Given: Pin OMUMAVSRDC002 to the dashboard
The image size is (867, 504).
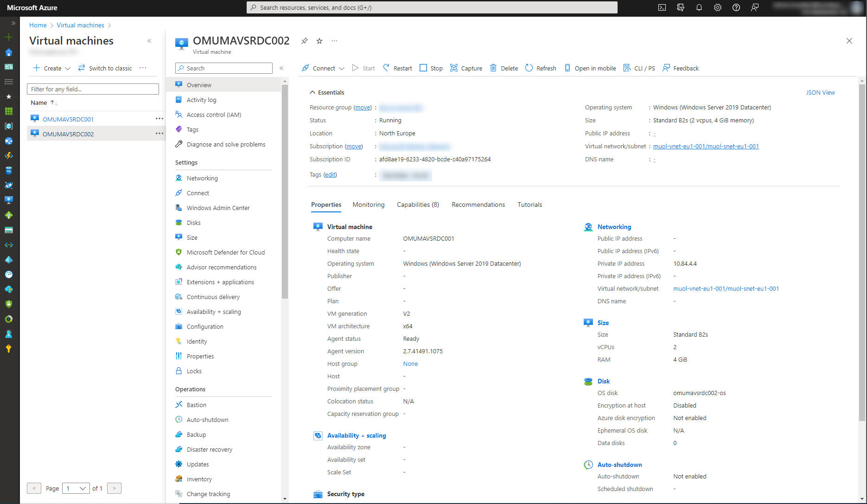Looking at the screenshot, I should coord(304,41).
